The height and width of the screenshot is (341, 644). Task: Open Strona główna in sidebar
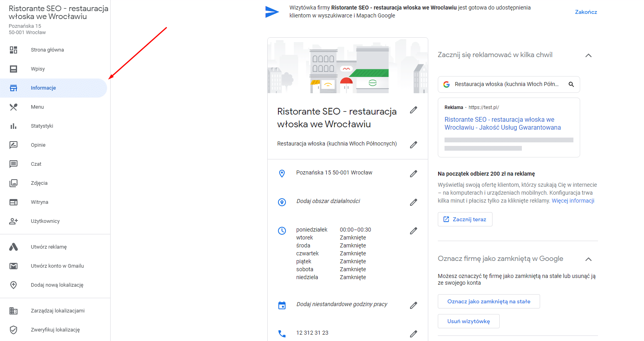pyautogui.click(x=54, y=50)
